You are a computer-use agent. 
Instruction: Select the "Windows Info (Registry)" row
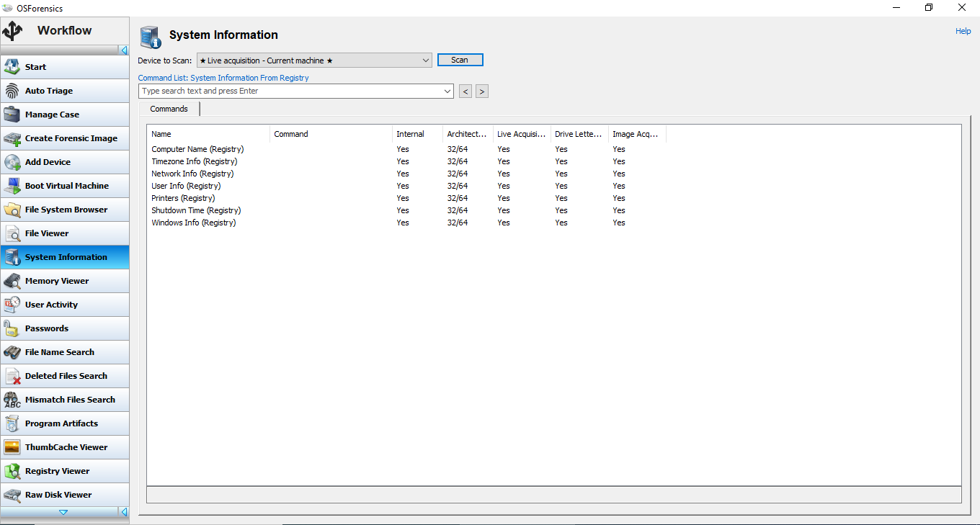pyautogui.click(x=407, y=223)
